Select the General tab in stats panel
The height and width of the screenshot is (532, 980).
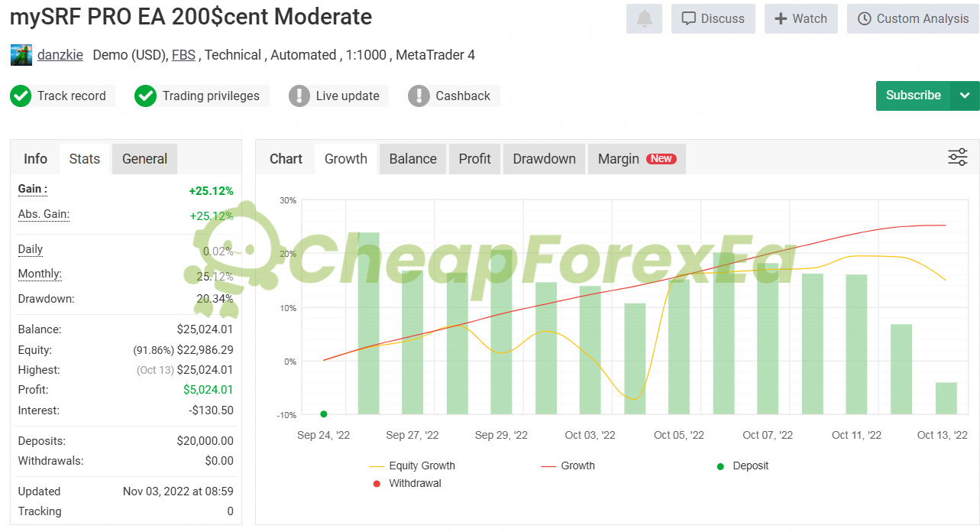[x=144, y=159]
